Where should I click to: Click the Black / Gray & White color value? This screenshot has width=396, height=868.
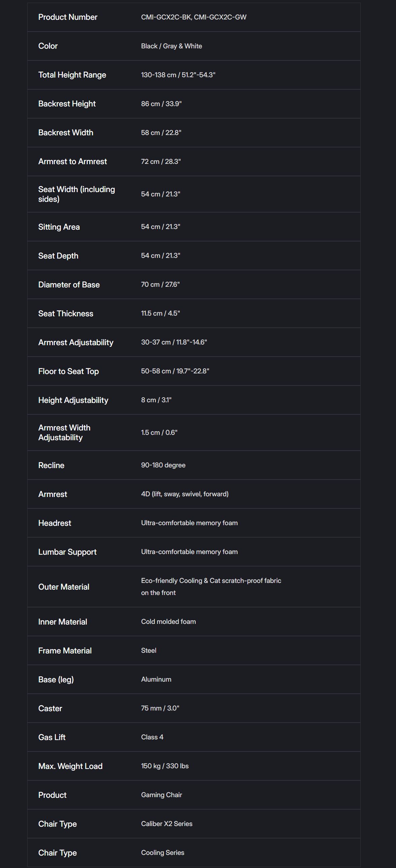click(171, 46)
